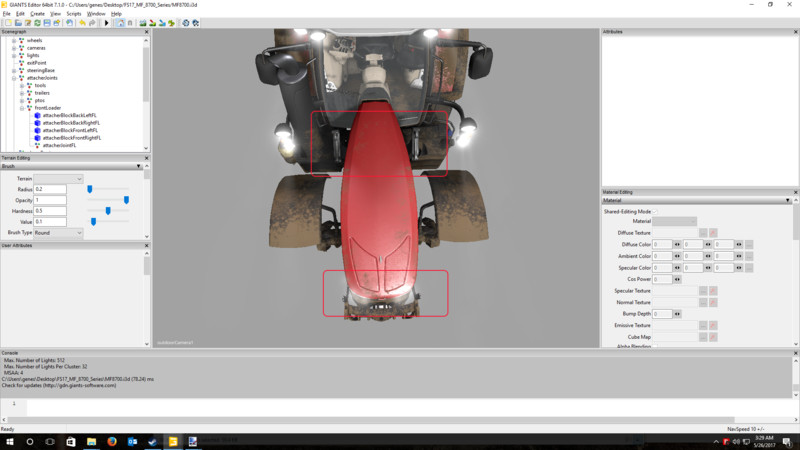Open the Terrain dropdown

point(58,178)
